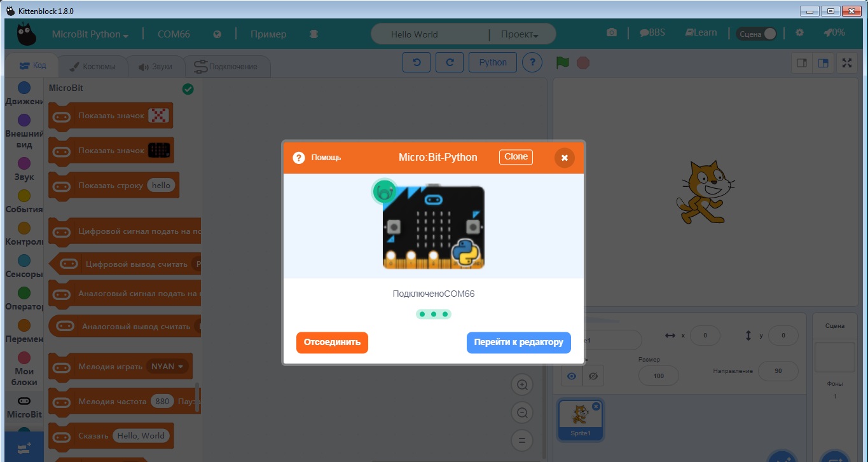Enter fullscreen stage mode icon
The height and width of the screenshot is (462, 868).
847,63
